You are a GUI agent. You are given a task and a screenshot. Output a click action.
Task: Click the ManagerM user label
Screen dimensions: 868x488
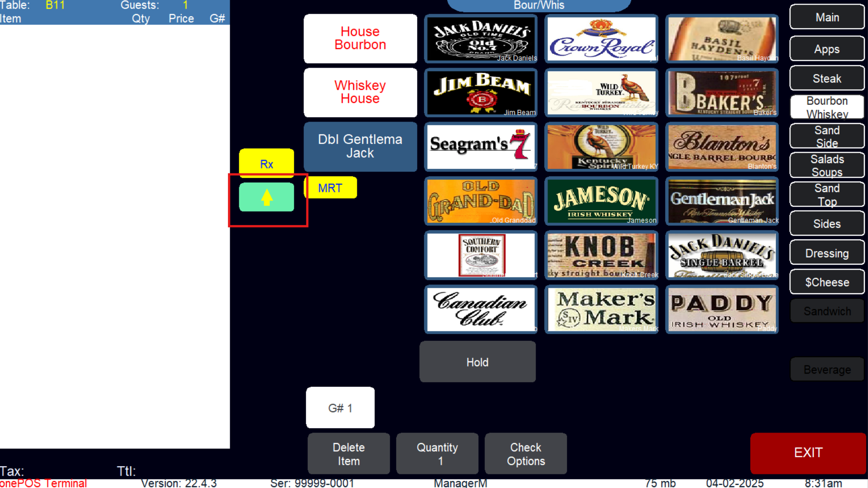(460, 483)
